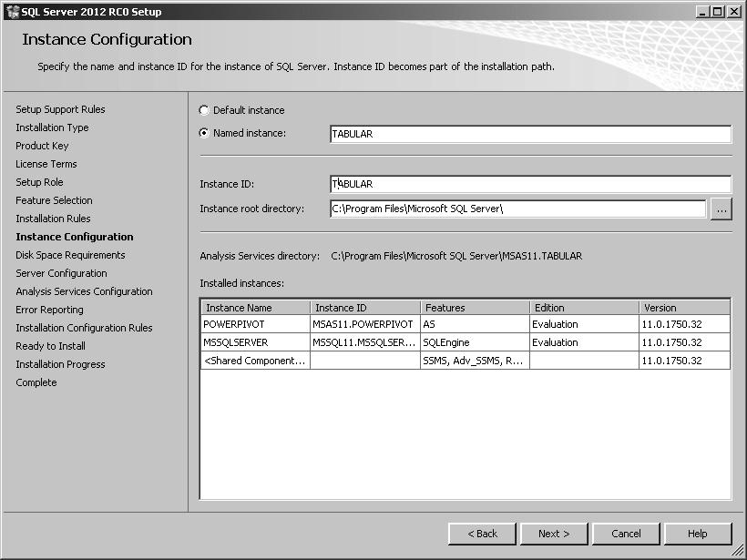747x560 pixels.
Task: Click the Instance root directory field
Action: [x=517, y=209]
